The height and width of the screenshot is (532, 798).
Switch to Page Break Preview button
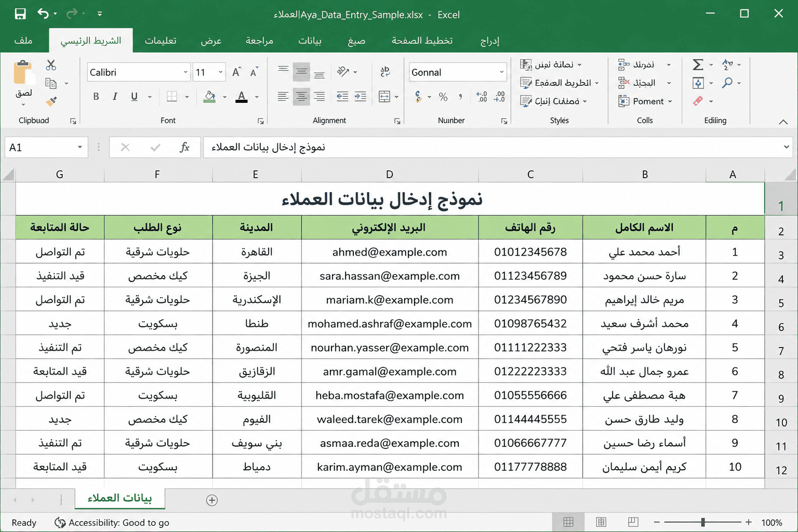[633, 522]
